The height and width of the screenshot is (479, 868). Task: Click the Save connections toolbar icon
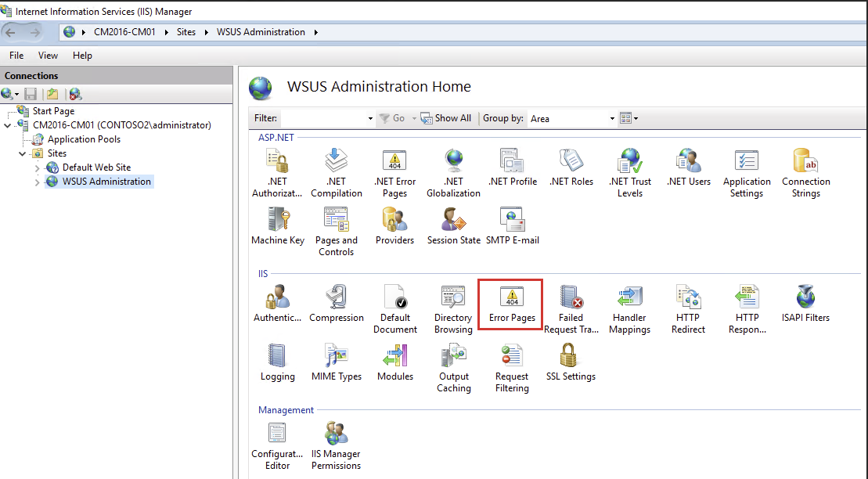(x=31, y=94)
